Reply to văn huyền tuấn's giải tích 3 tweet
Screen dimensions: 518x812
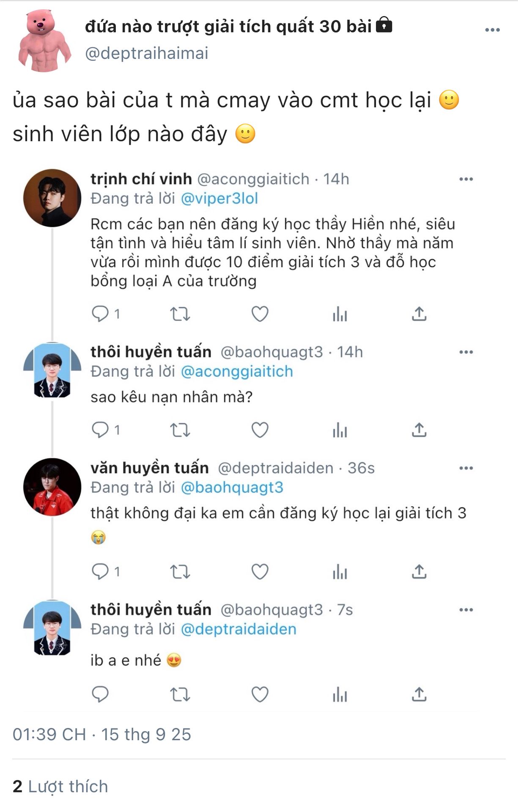[100, 572]
